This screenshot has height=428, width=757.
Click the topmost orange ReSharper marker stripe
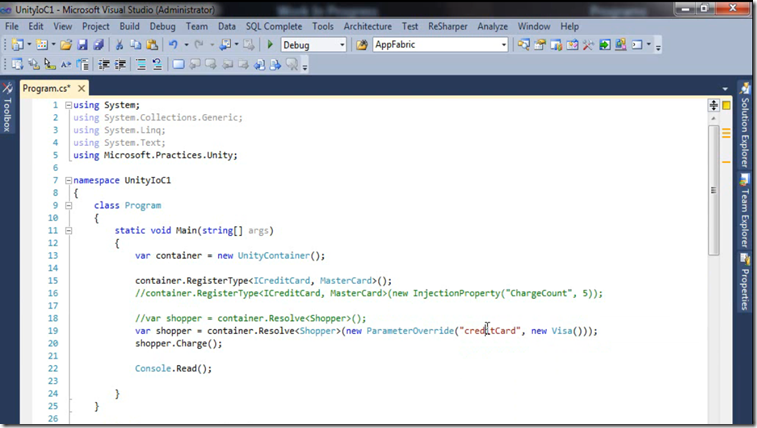[726, 129]
